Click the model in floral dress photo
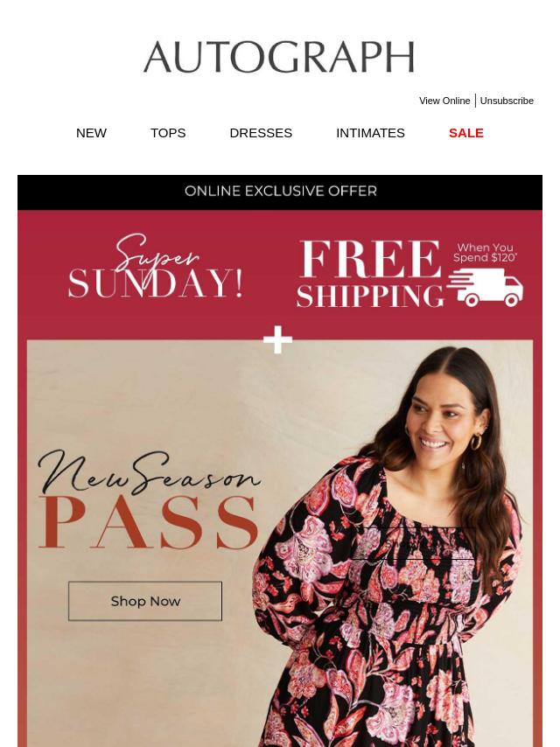 pos(388,546)
